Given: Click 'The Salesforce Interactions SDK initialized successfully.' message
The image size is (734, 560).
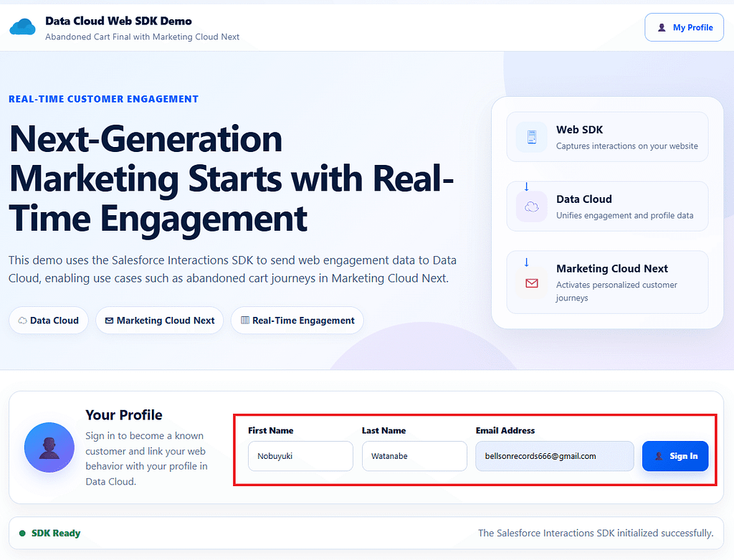Looking at the screenshot, I should coord(596,533).
